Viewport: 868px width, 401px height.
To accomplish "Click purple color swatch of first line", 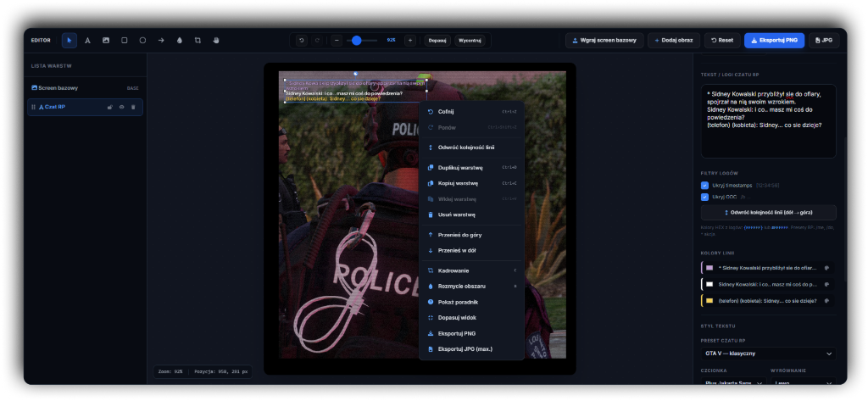I will (x=709, y=268).
